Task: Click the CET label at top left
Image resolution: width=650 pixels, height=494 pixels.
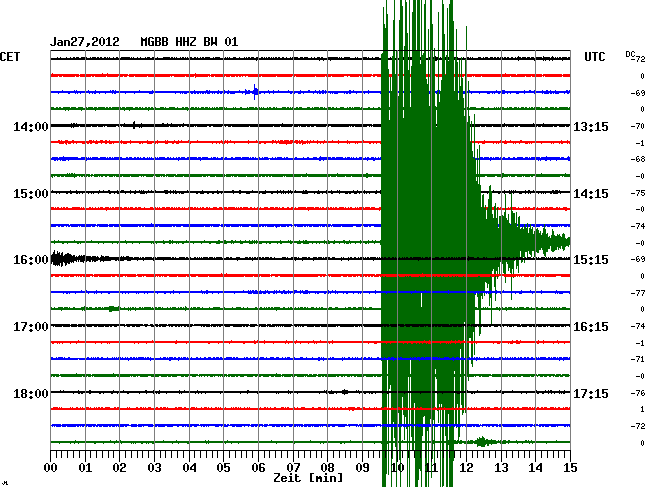Action: pos(10,57)
